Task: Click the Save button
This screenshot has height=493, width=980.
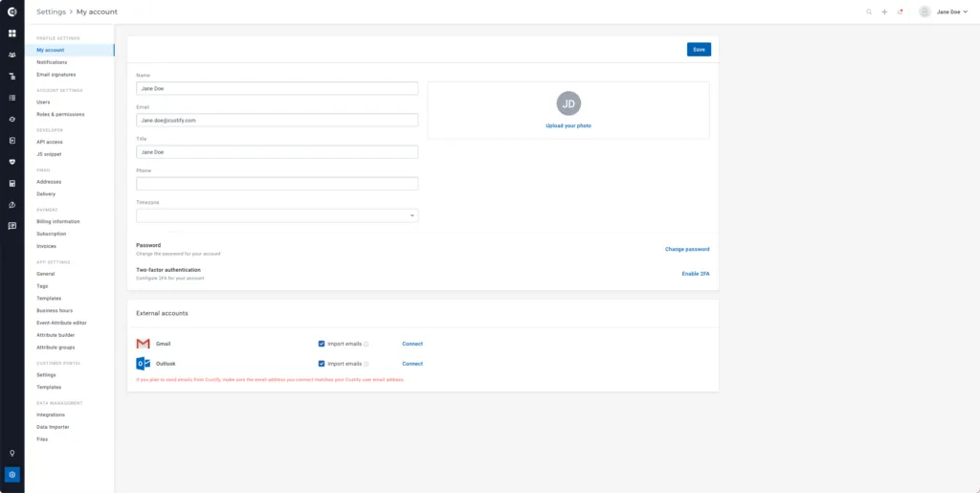Action: coord(699,50)
